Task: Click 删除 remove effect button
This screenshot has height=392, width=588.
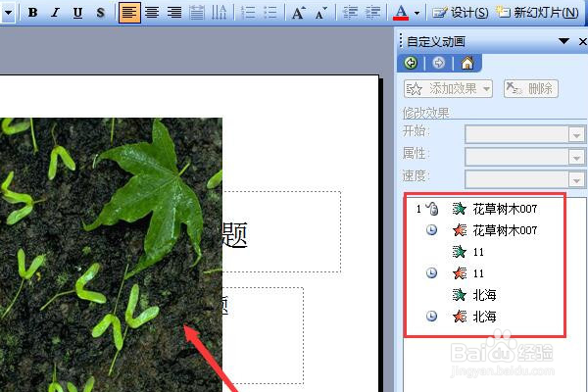Action: [x=530, y=89]
